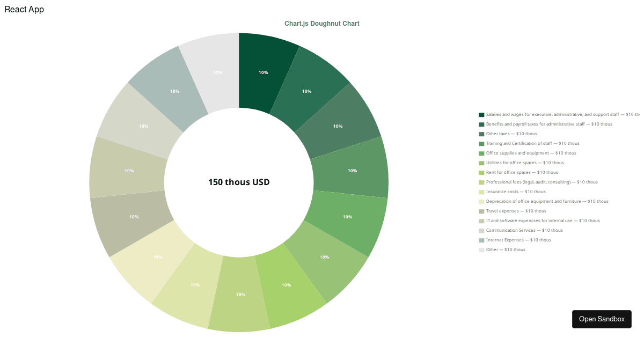Click the Training and Certification legend swatch
Viewport: 644px width, 338px height.
click(481, 143)
